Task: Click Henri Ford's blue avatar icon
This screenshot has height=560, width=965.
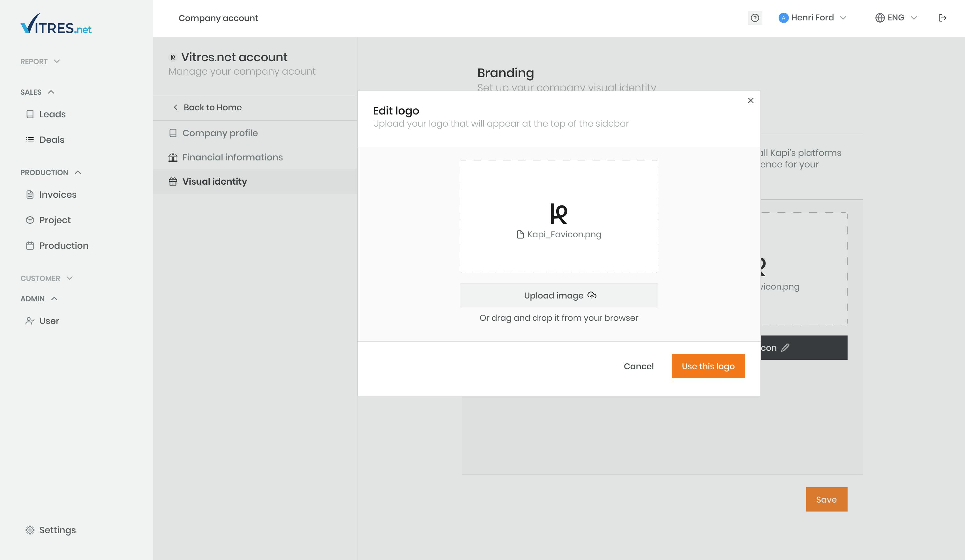Action: click(783, 18)
